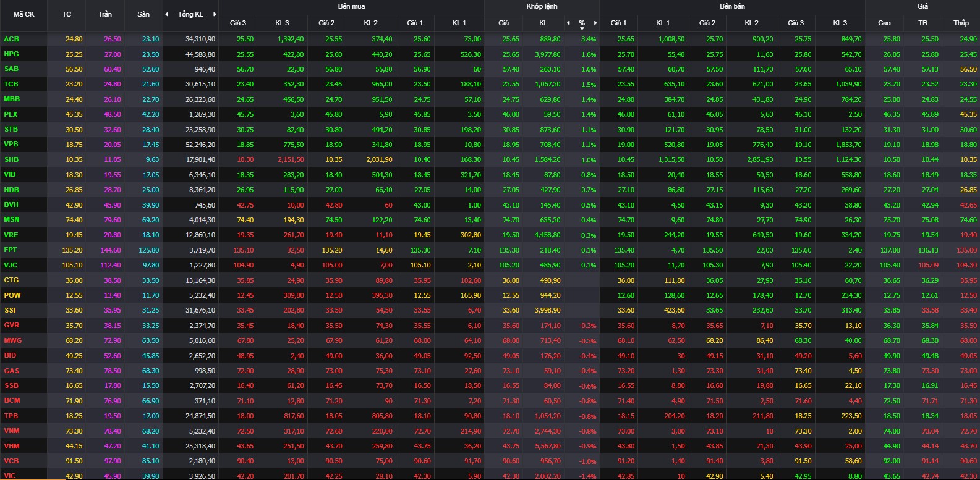
Task: Open the SHB stock symbol
Action: (x=11, y=159)
